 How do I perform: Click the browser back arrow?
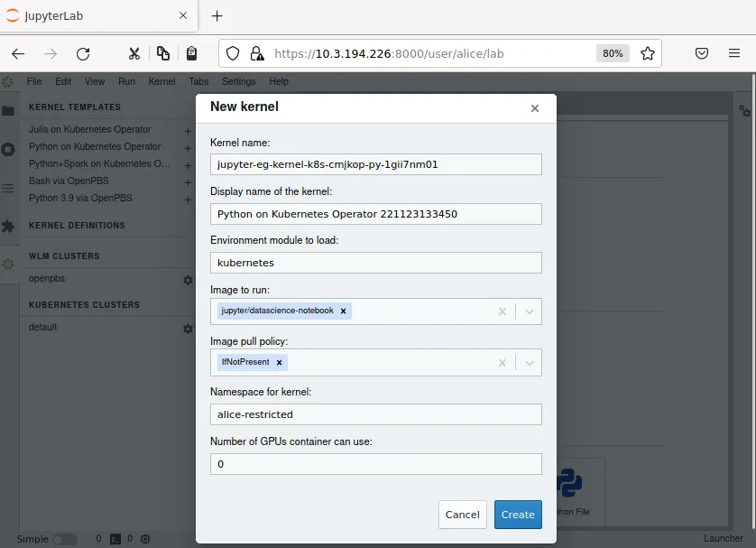(x=18, y=53)
